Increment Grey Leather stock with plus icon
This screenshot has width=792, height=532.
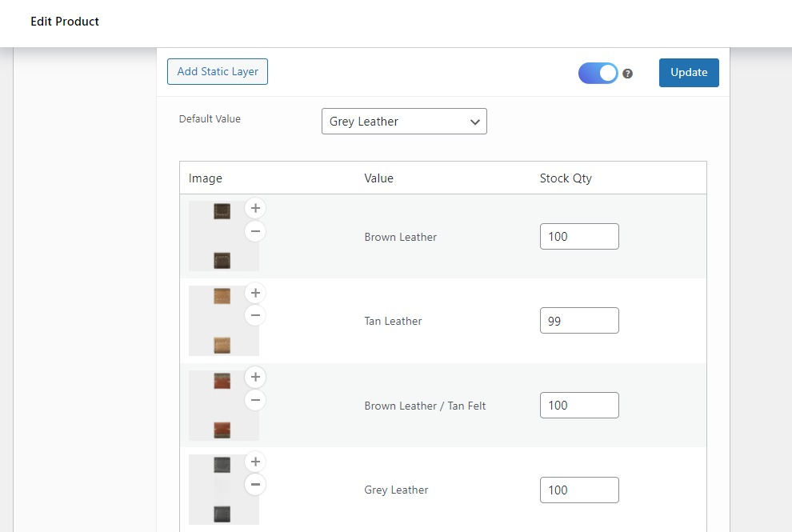coord(255,462)
